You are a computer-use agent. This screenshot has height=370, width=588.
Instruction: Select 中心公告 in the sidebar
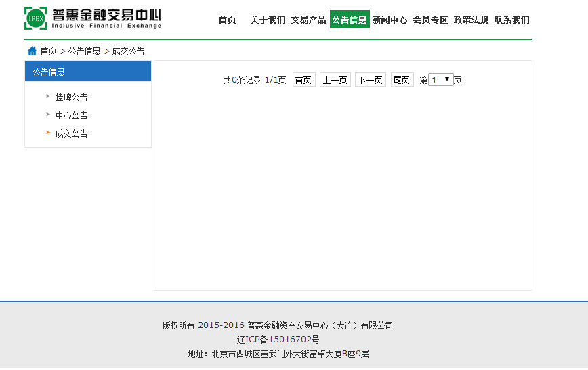(x=72, y=115)
